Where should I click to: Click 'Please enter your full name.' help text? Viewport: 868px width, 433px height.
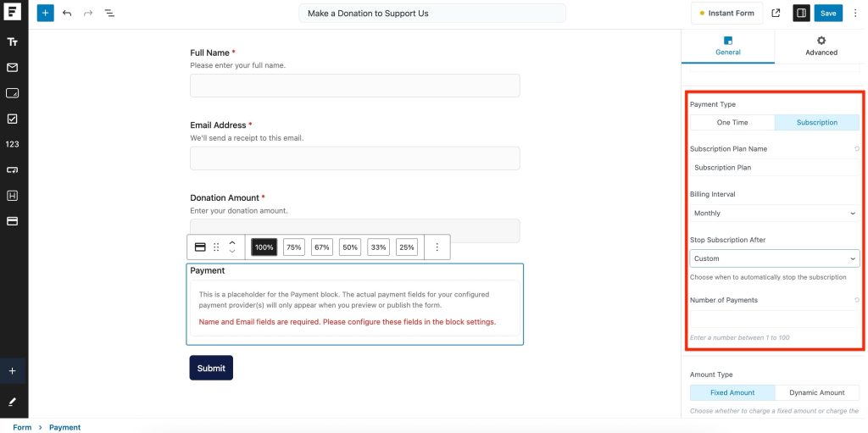tap(238, 65)
